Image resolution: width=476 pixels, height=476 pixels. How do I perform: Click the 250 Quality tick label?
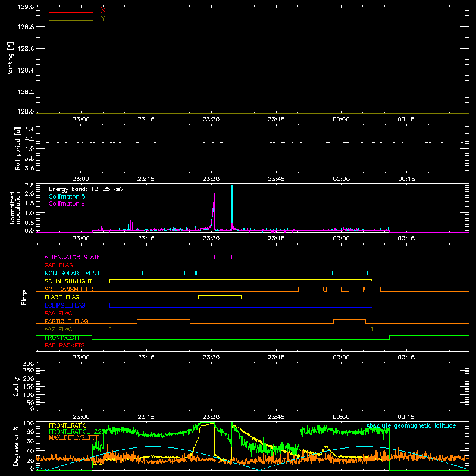(28, 371)
